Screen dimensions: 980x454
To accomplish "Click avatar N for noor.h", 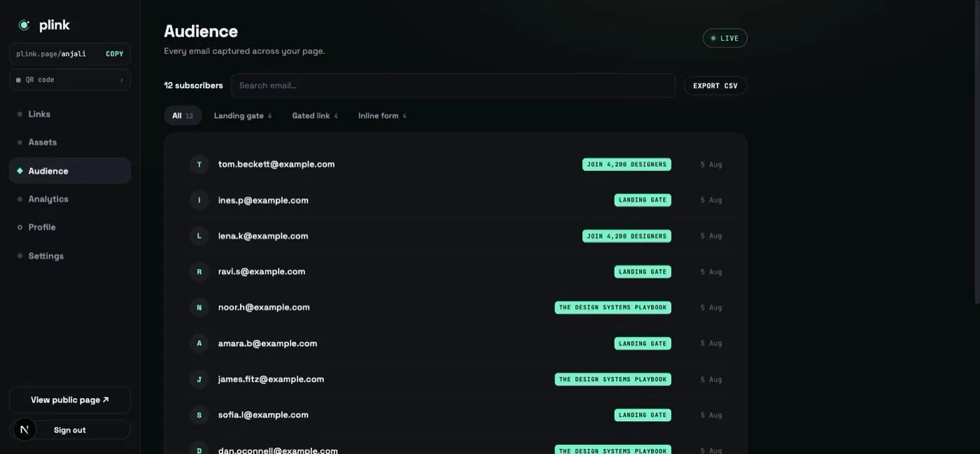I will 199,308.
